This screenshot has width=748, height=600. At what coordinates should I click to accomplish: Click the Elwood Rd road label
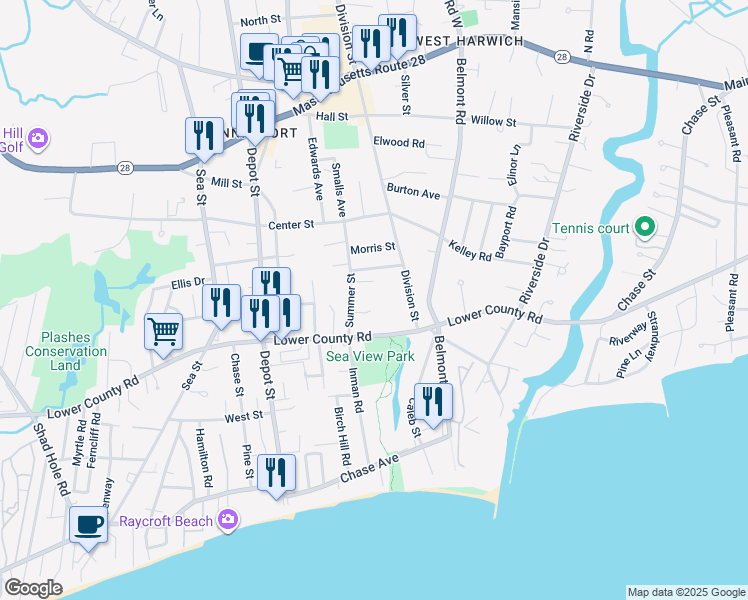click(x=399, y=142)
